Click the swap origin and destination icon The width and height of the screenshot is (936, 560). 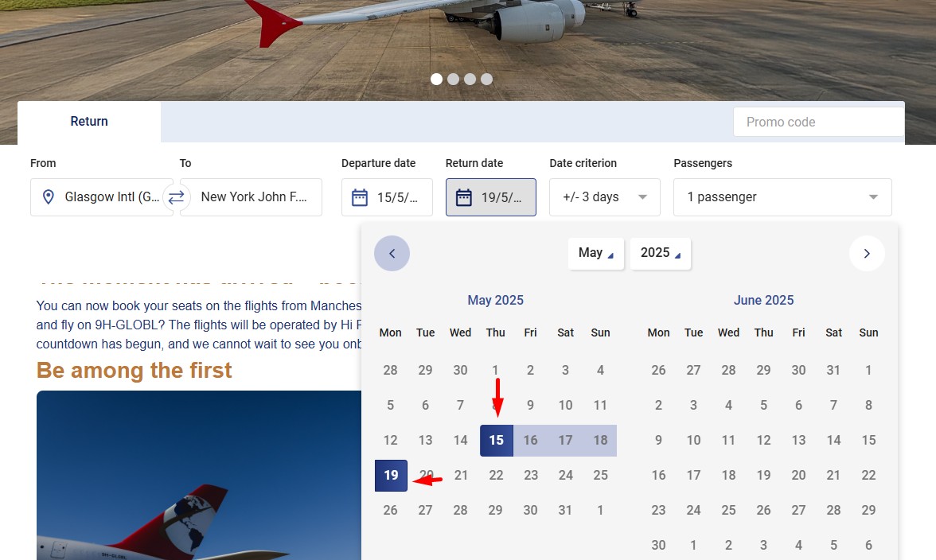click(176, 197)
